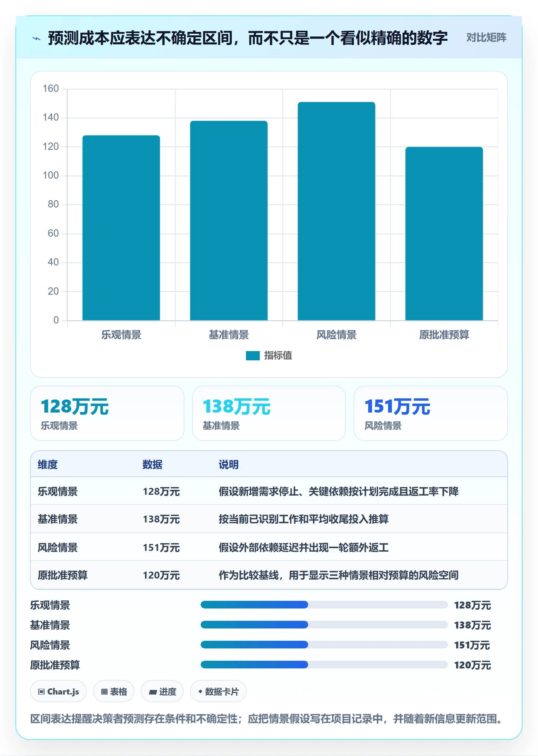Click the 维度 column header

point(48,464)
